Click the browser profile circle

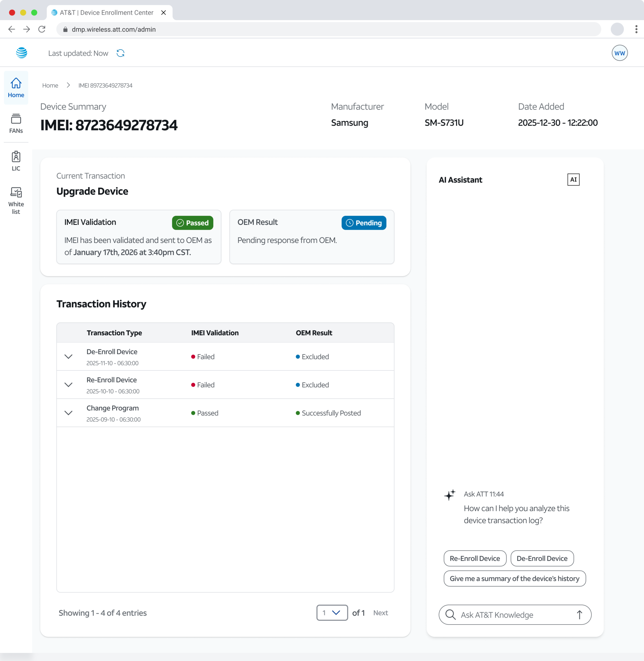click(x=617, y=29)
